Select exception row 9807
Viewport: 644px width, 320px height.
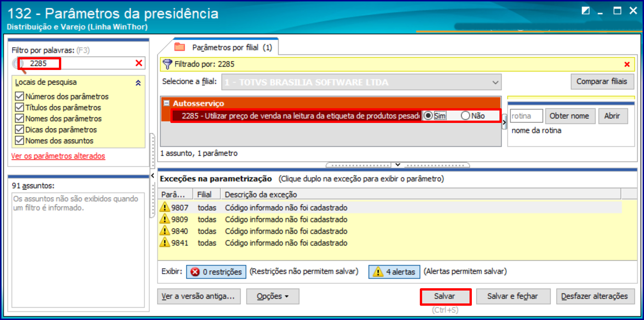tap(390, 207)
